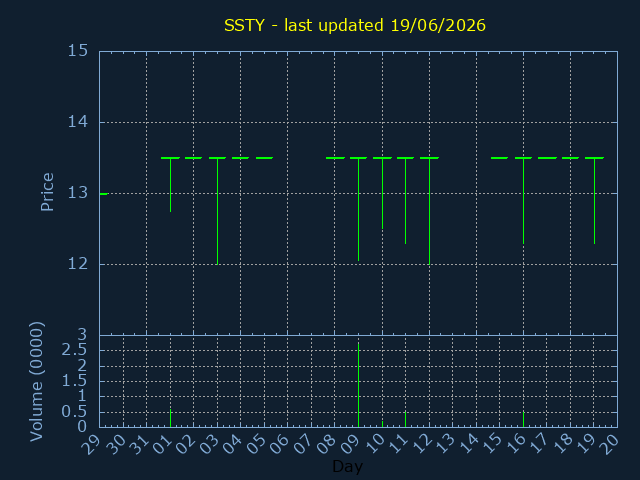Click day label 01 on the x-axis
The width and height of the screenshot is (640, 480).
[162, 444]
